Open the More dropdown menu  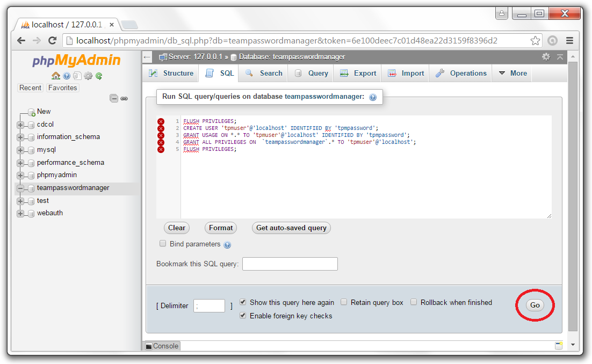[x=512, y=73]
